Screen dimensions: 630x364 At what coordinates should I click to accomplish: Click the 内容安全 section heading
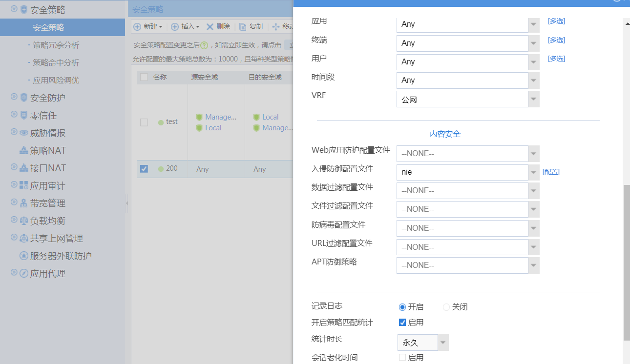[x=445, y=134]
